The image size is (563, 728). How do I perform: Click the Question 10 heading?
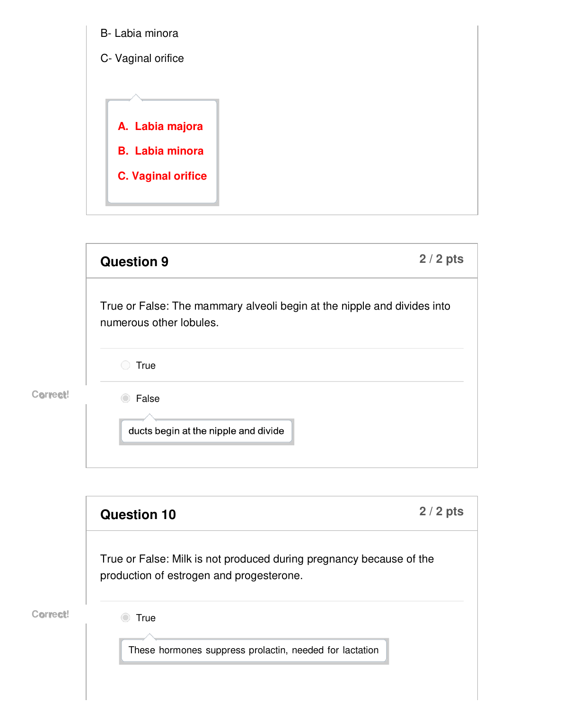click(138, 515)
